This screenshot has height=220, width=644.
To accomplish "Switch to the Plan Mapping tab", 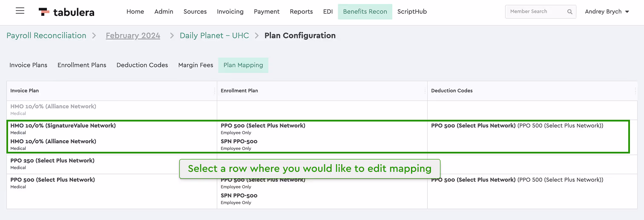I will click(243, 65).
